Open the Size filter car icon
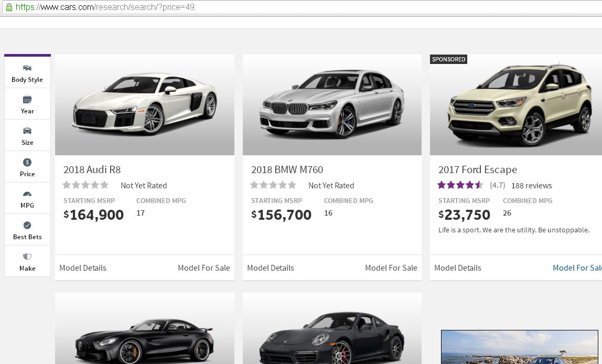Viewport: 602px width, 364px height. click(27, 131)
